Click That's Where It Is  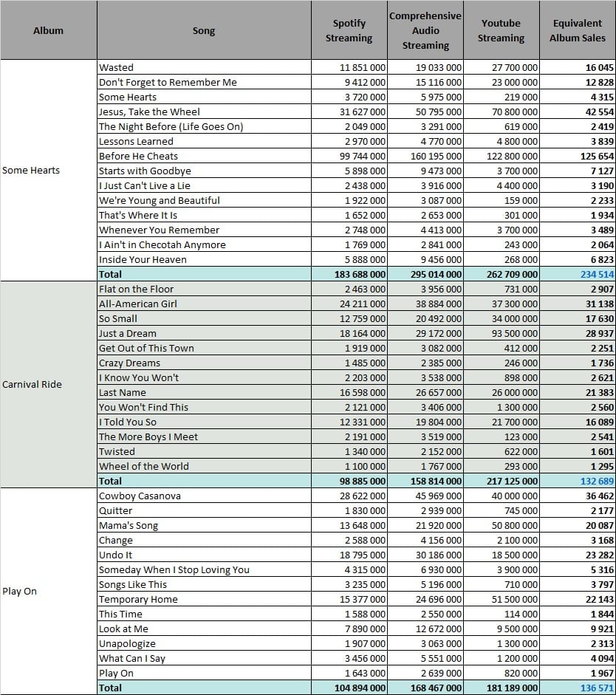pos(204,215)
